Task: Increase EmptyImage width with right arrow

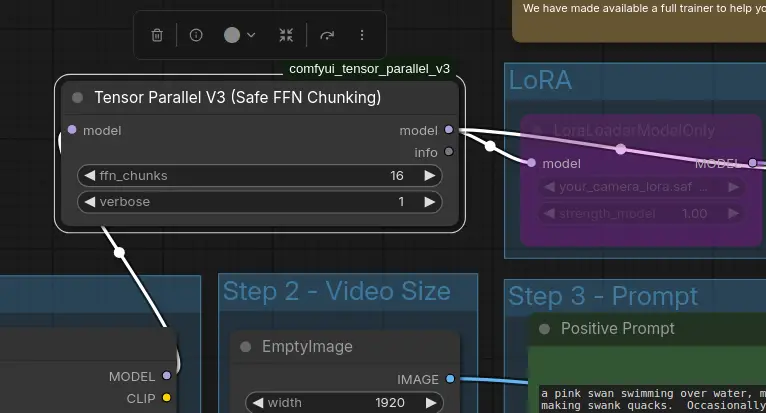Action: (430, 403)
